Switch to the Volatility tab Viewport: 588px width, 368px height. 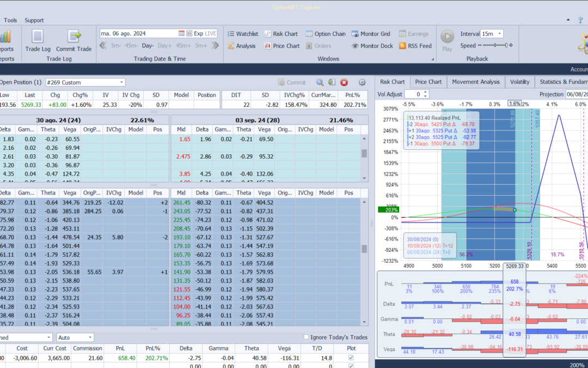pos(519,82)
